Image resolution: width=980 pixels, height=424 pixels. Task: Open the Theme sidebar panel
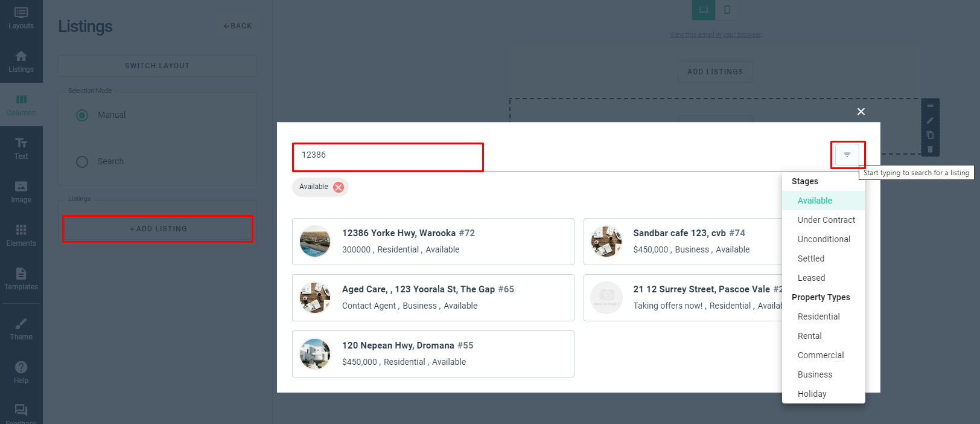tap(21, 329)
